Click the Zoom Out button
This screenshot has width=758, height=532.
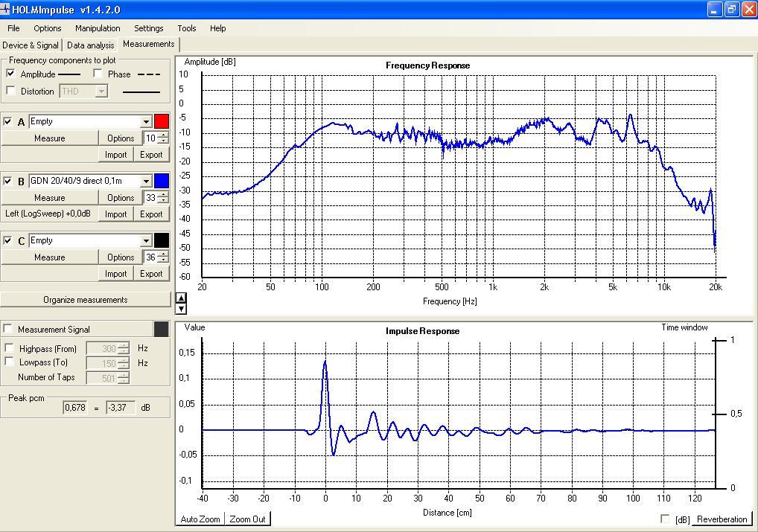247,519
